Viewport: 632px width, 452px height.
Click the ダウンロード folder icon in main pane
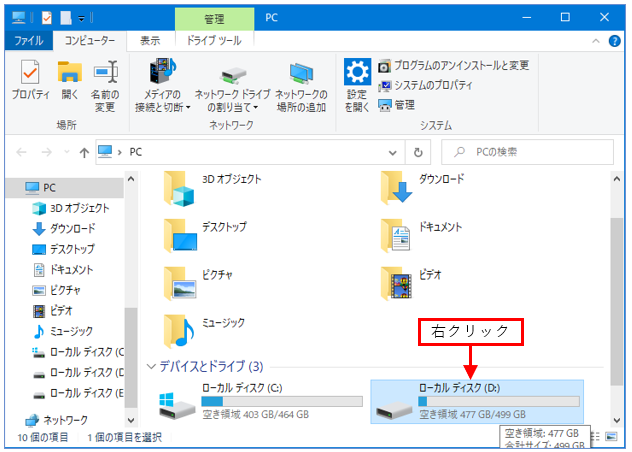pyautogui.click(x=396, y=188)
